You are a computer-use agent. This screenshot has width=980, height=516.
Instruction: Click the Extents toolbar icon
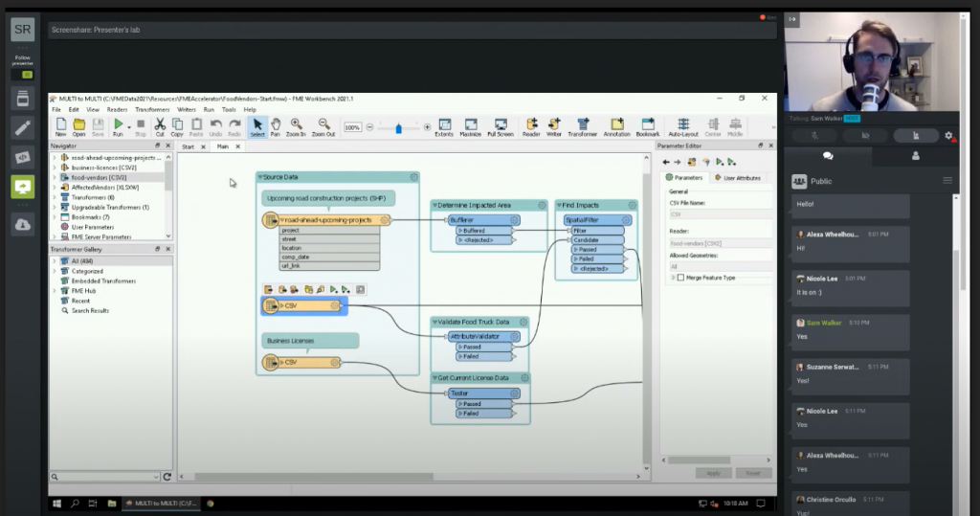[x=444, y=127]
